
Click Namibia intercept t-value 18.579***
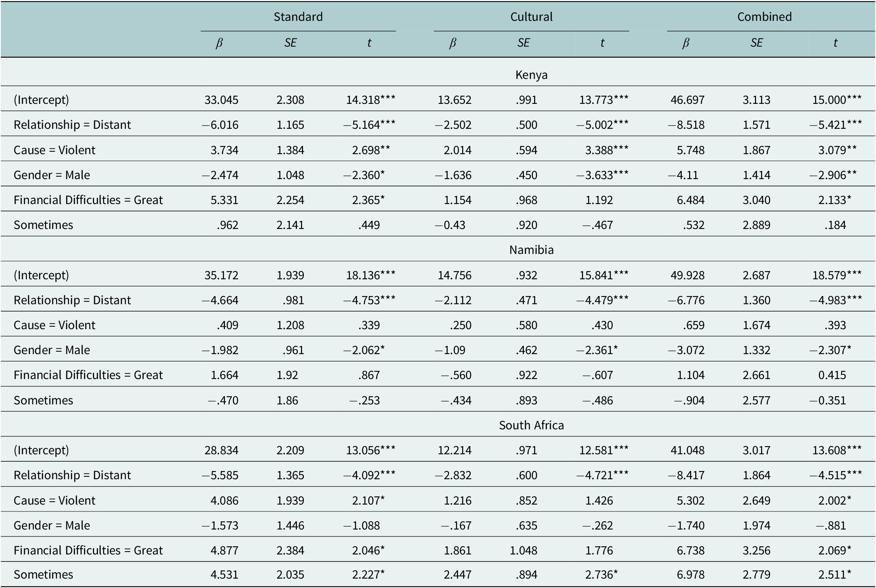pos(837,275)
